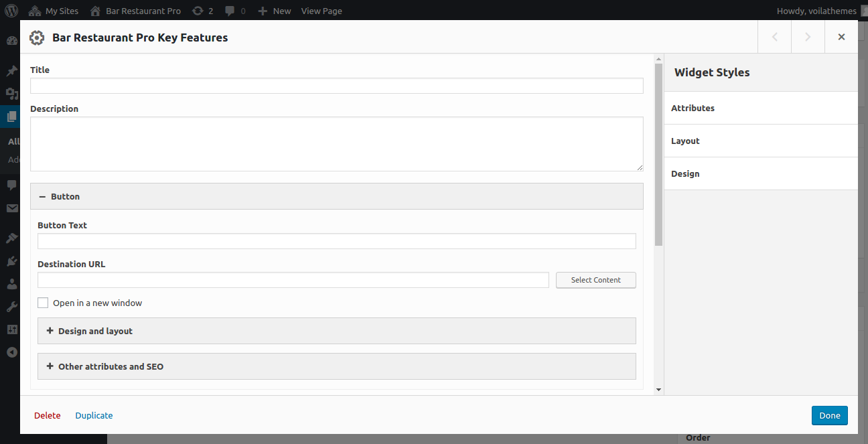Open the My Sites menu

(x=54, y=11)
